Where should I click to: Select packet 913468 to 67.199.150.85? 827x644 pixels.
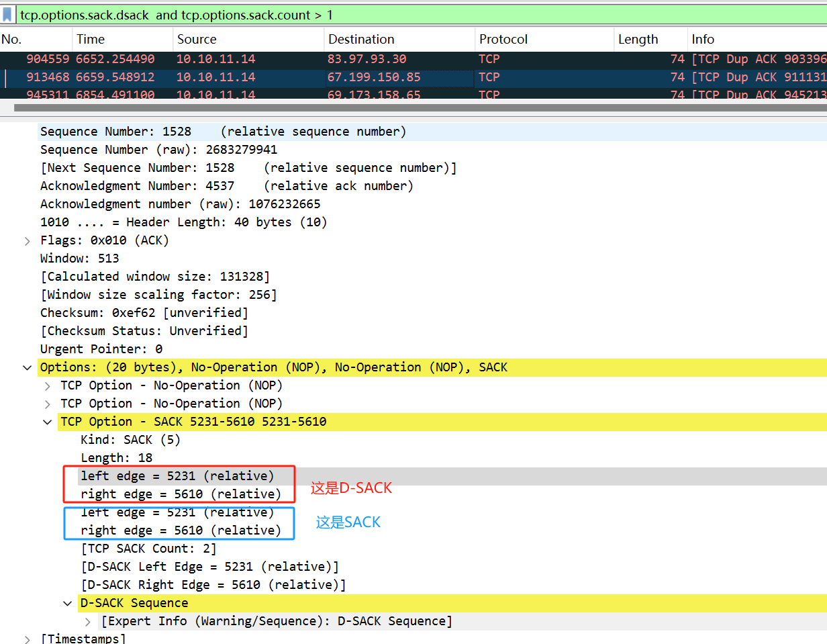pos(413,77)
